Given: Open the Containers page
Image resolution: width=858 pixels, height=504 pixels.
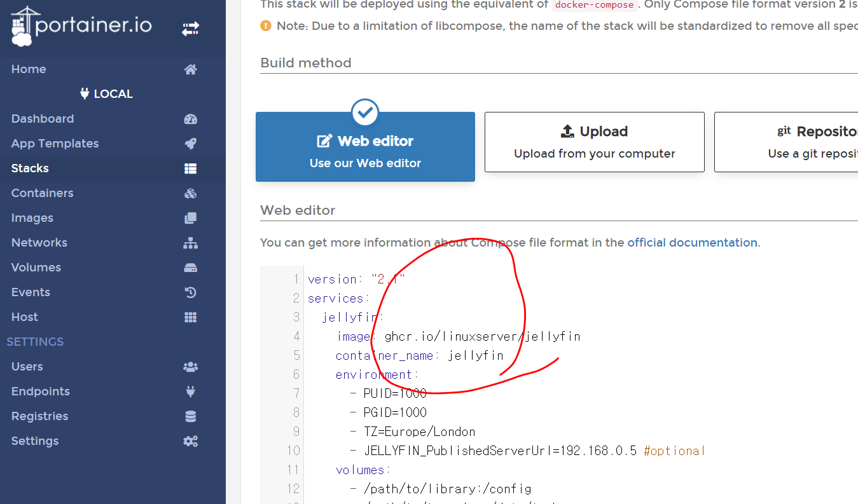Looking at the screenshot, I should coord(113,193).
